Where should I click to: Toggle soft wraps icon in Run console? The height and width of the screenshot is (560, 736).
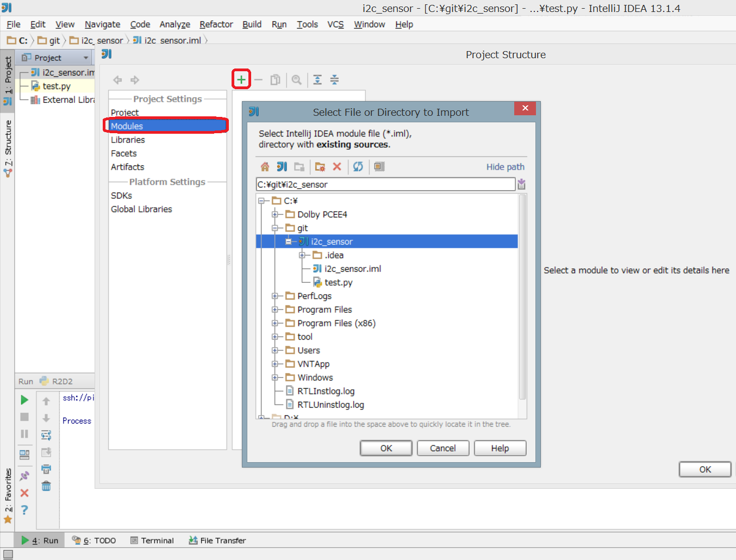tap(46, 435)
